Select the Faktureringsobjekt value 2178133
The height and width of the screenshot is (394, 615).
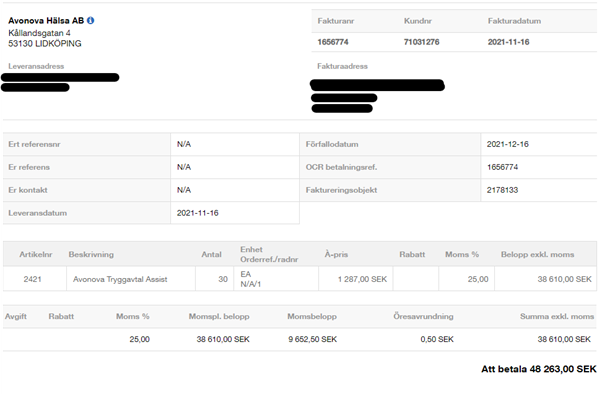tap(502, 190)
